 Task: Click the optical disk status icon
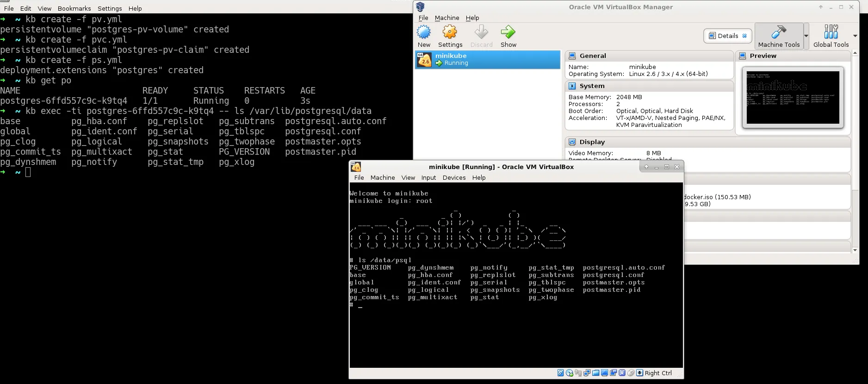click(x=570, y=373)
